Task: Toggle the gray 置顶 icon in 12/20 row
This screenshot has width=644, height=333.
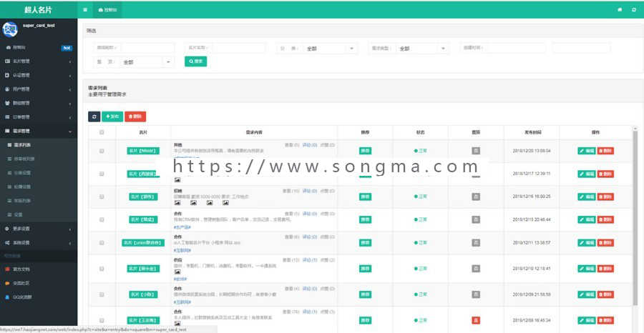Action: tap(476, 151)
